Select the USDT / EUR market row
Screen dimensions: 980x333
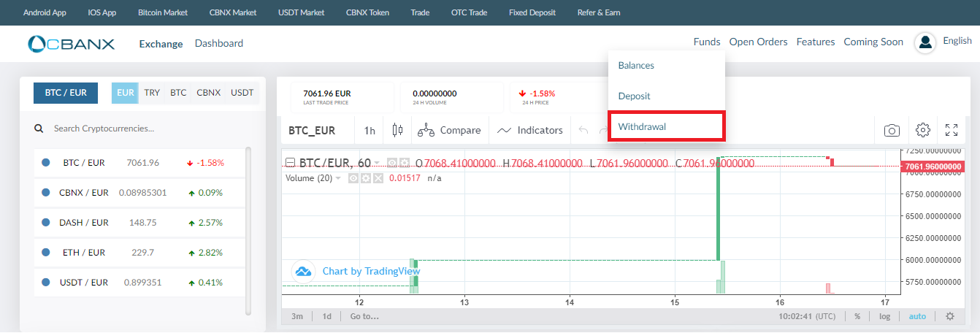pos(138,282)
